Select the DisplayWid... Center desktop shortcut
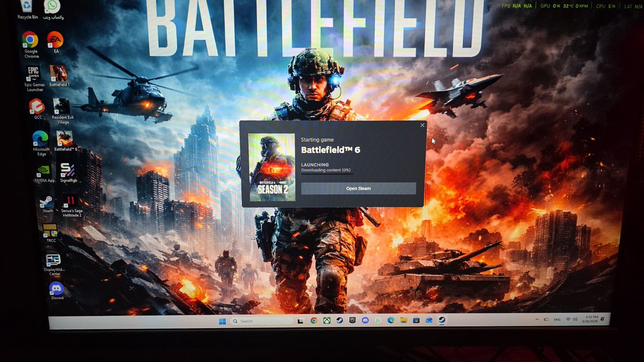This screenshot has height=362, width=644. [54, 264]
